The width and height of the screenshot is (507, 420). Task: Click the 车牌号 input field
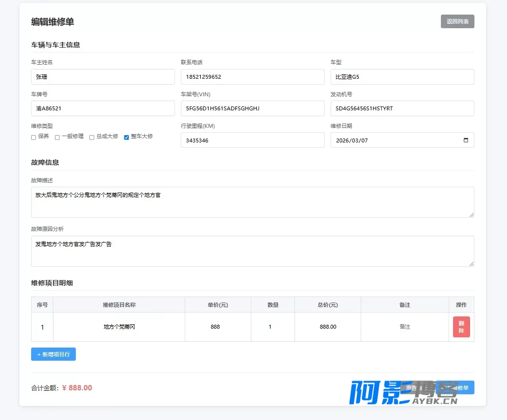pos(103,108)
